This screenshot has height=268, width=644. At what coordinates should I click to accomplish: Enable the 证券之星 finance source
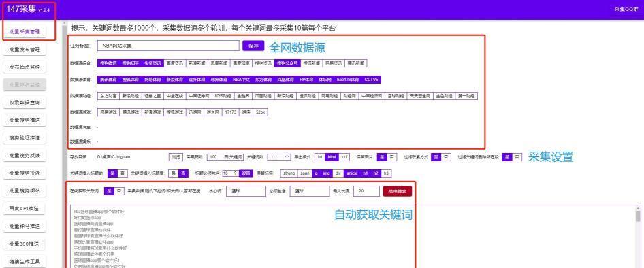click(x=152, y=96)
